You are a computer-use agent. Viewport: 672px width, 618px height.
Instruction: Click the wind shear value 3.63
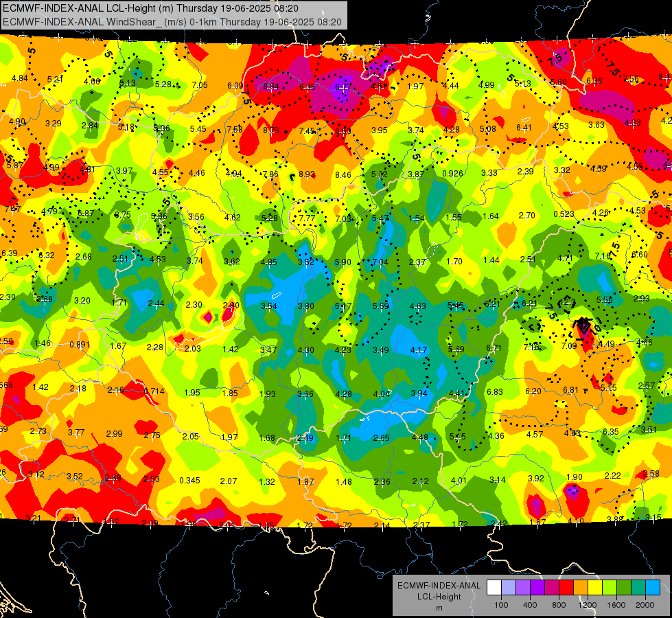point(596,125)
